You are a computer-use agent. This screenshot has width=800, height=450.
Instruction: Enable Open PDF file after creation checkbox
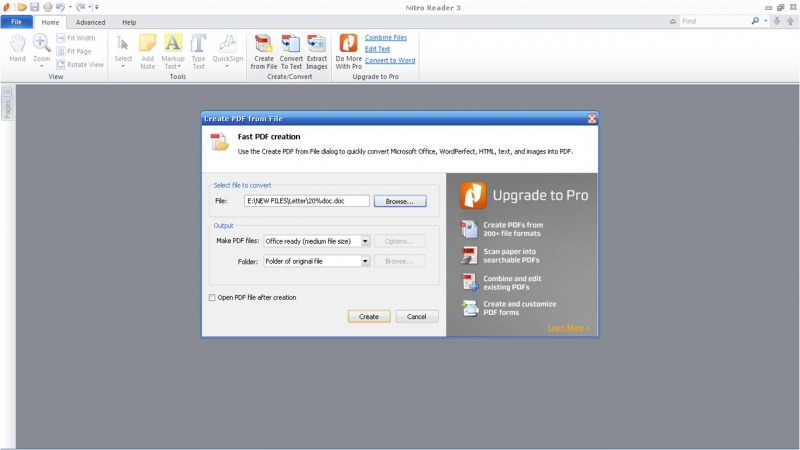click(212, 297)
